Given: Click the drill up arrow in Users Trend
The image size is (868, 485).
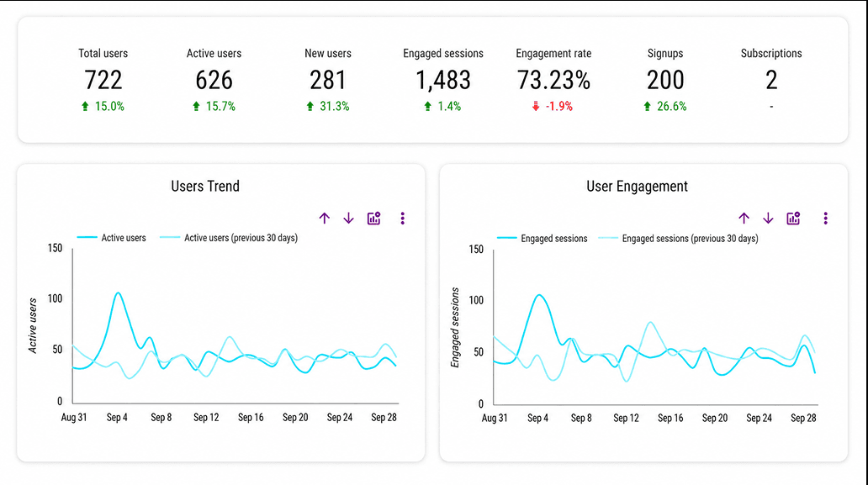Looking at the screenshot, I should click(325, 219).
